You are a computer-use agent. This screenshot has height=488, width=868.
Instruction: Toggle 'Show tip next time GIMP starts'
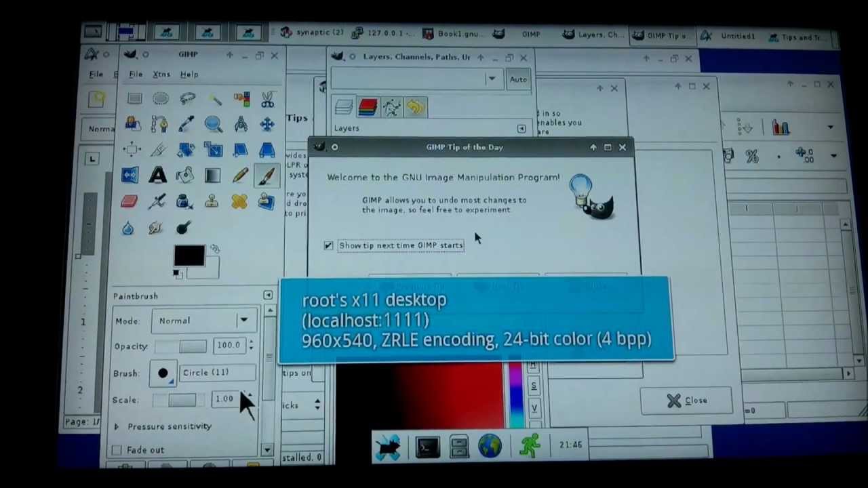[328, 245]
